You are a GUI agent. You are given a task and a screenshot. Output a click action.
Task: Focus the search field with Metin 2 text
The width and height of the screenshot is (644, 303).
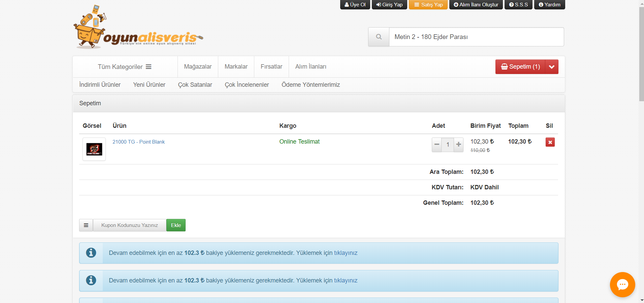[476, 37]
